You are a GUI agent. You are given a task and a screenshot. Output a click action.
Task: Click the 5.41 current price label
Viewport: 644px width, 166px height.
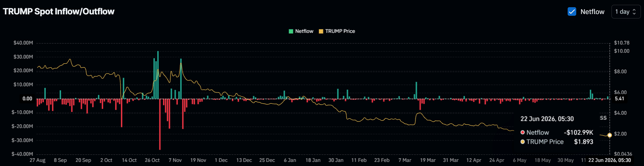click(x=619, y=99)
